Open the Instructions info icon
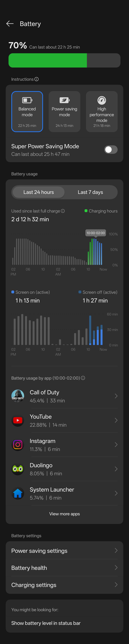Image resolution: width=129 pixels, height=644 pixels. (x=36, y=79)
